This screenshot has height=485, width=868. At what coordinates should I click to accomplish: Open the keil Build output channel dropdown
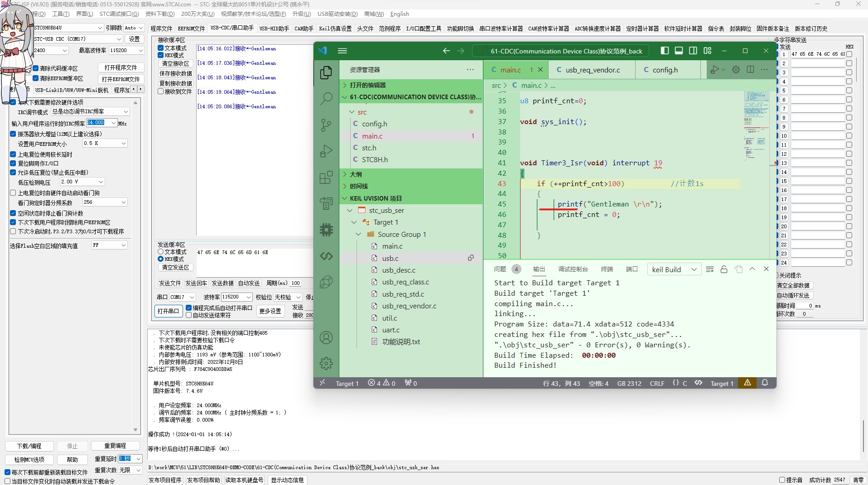coord(674,269)
